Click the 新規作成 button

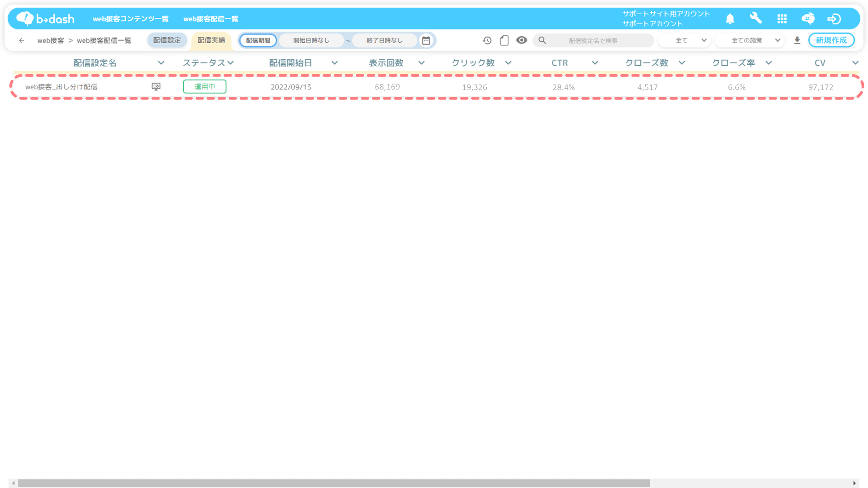point(831,40)
